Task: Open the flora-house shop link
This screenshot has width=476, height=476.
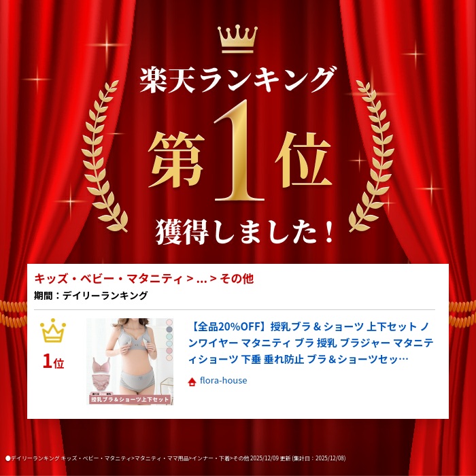Action: click(223, 380)
